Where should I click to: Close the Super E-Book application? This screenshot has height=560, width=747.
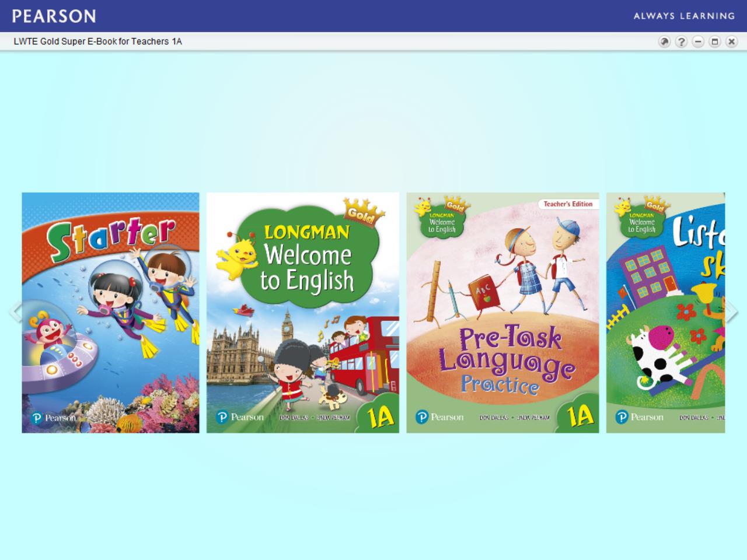(731, 41)
